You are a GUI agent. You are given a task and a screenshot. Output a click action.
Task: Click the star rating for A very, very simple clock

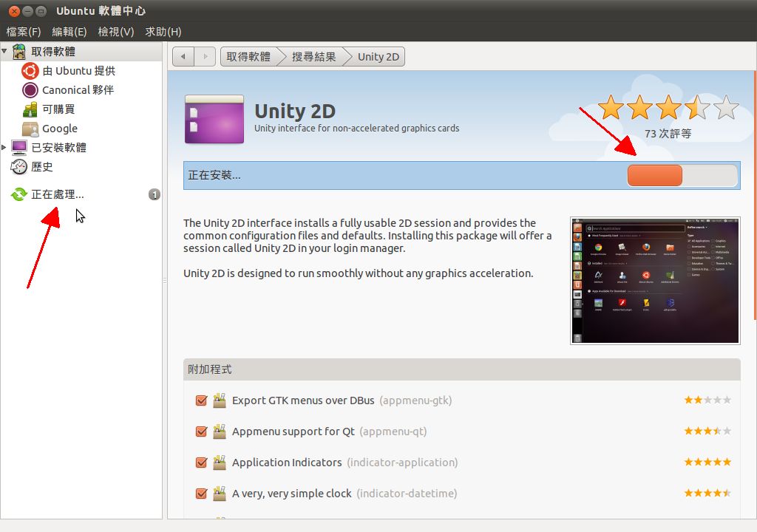click(707, 493)
